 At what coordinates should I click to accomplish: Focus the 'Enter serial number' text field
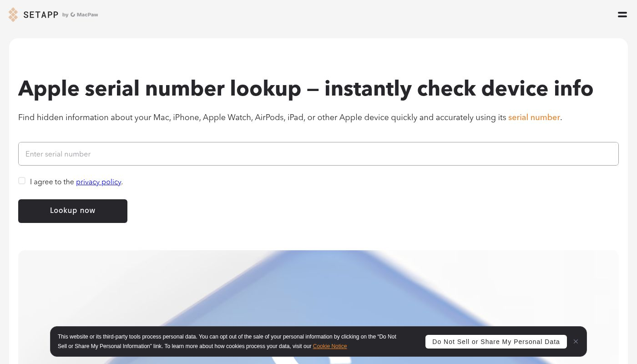click(x=318, y=154)
